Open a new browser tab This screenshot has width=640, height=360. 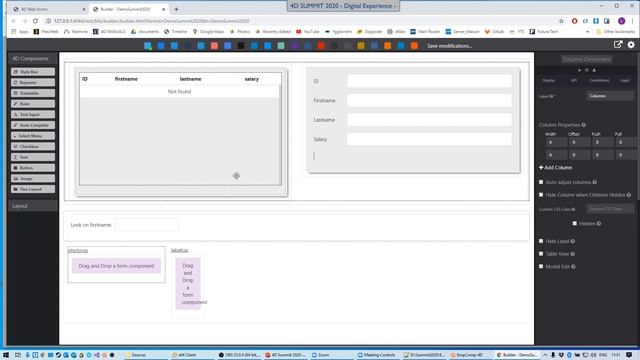tap(176, 9)
